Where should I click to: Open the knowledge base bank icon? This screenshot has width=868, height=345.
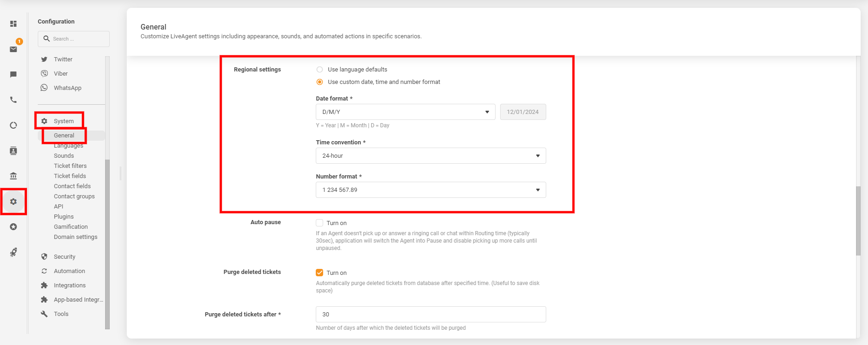pyautogui.click(x=13, y=176)
